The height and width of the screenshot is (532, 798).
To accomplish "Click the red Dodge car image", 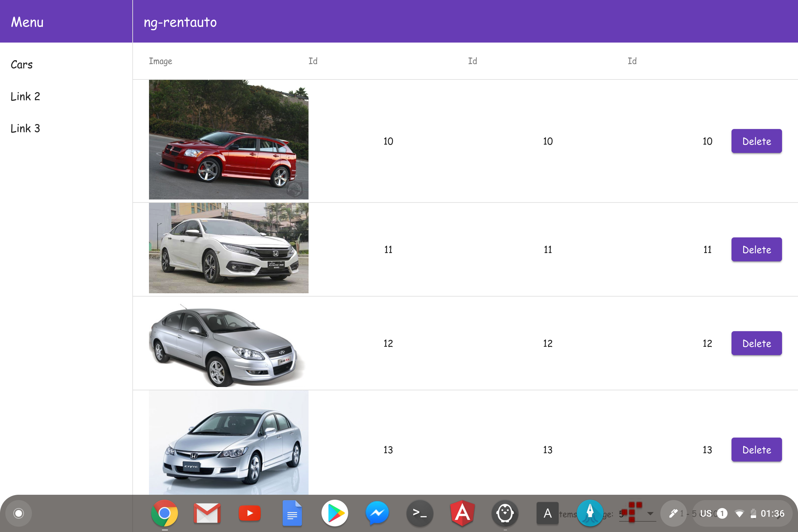I will [x=229, y=139].
